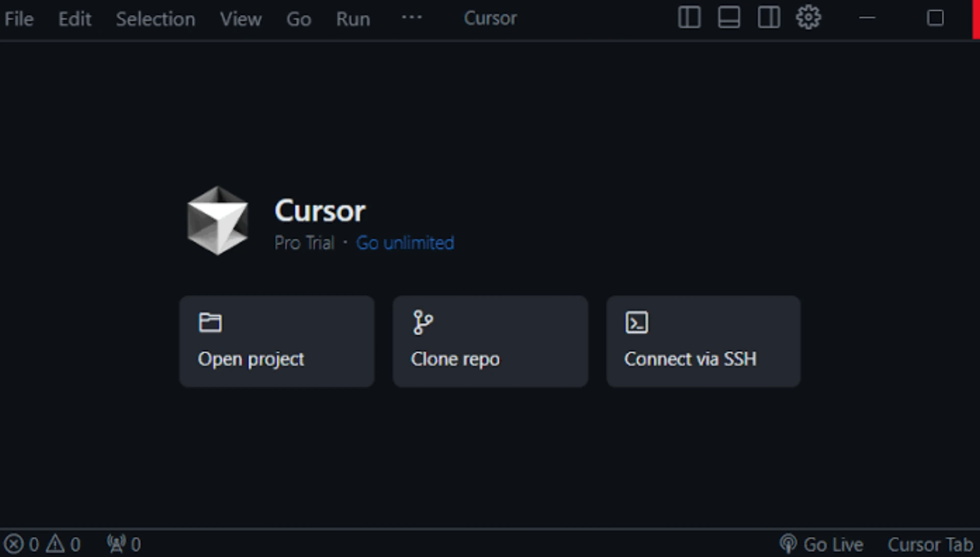980x557 pixels.
Task: Click the Clone repo card
Action: (x=490, y=341)
